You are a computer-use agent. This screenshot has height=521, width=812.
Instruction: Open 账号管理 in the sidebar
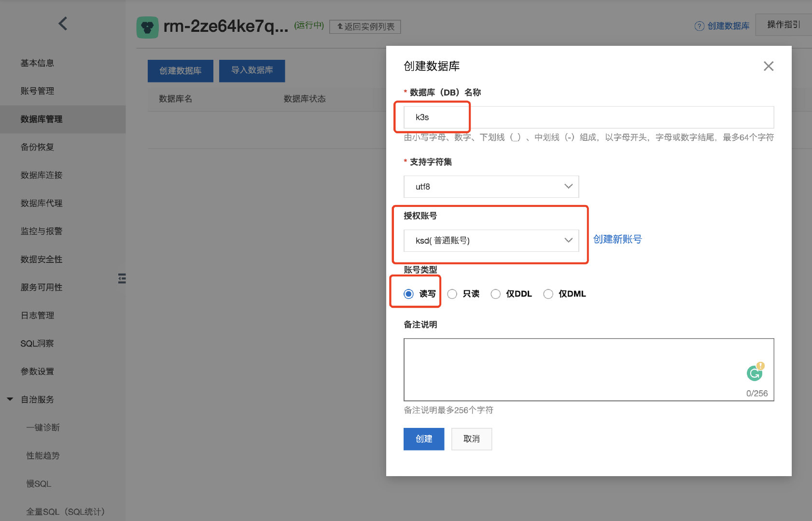click(37, 91)
